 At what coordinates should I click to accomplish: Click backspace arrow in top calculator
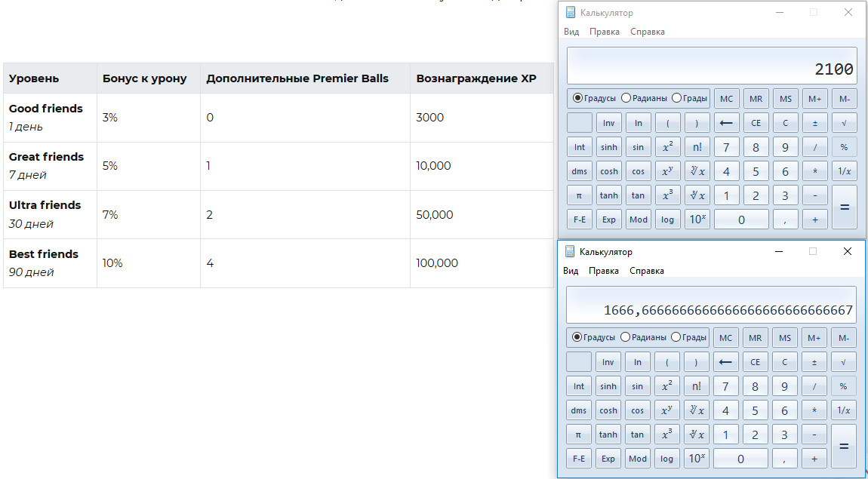726,123
